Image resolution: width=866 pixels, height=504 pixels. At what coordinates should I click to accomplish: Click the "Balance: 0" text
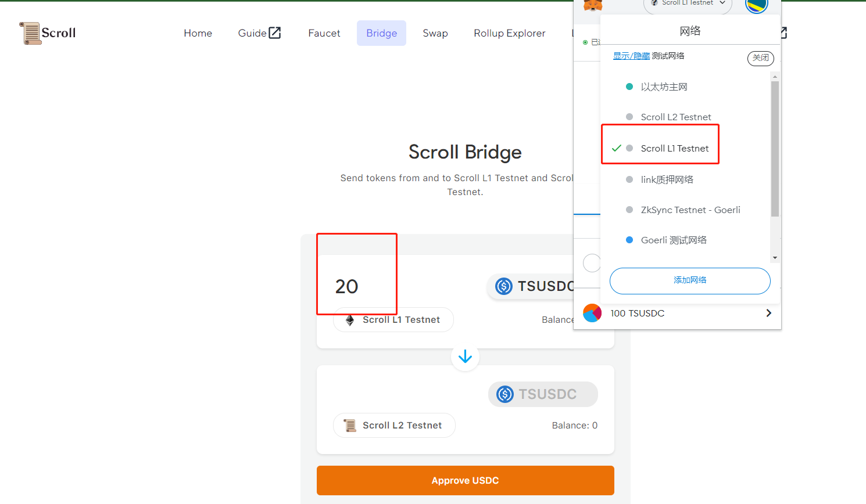[575, 426]
